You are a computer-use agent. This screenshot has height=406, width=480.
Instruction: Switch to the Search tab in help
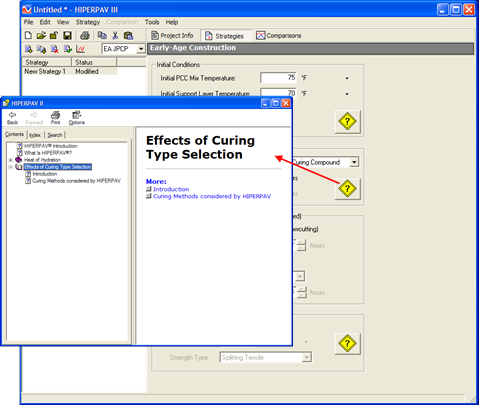coord(55,135)
